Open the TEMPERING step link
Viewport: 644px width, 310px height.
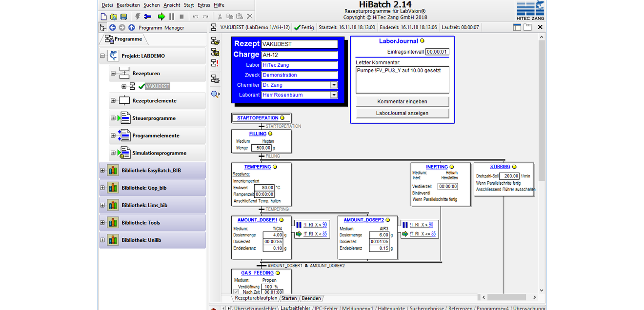tap(258, 167)
